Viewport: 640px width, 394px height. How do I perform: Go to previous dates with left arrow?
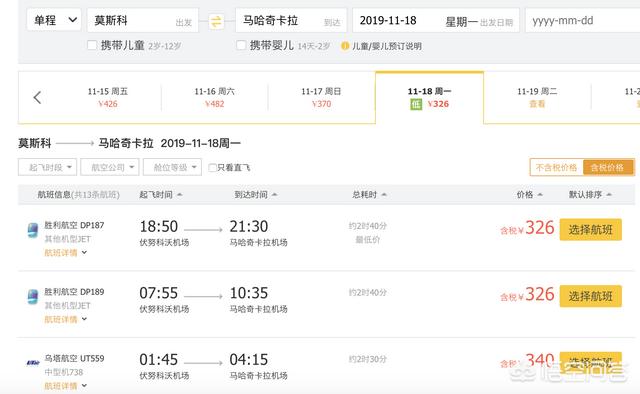click(37, 97)
